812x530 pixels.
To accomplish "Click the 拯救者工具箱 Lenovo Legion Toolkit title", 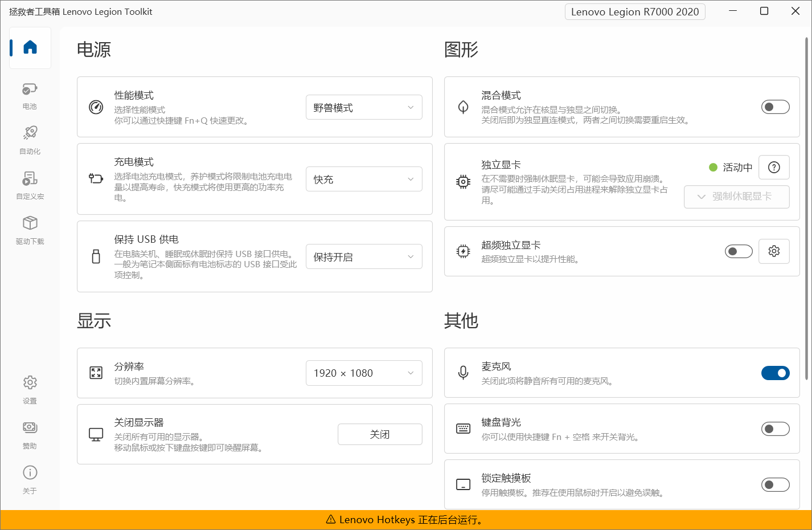I will [x=81, y=11].
